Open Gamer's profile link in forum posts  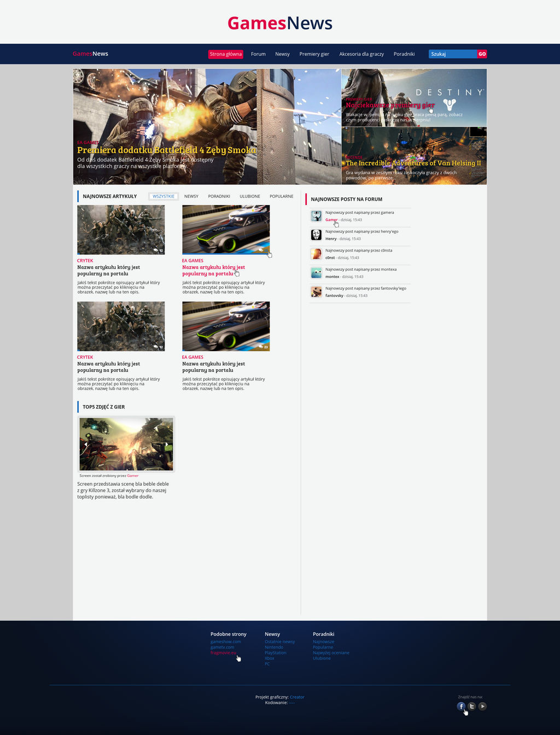coord(331,220)
